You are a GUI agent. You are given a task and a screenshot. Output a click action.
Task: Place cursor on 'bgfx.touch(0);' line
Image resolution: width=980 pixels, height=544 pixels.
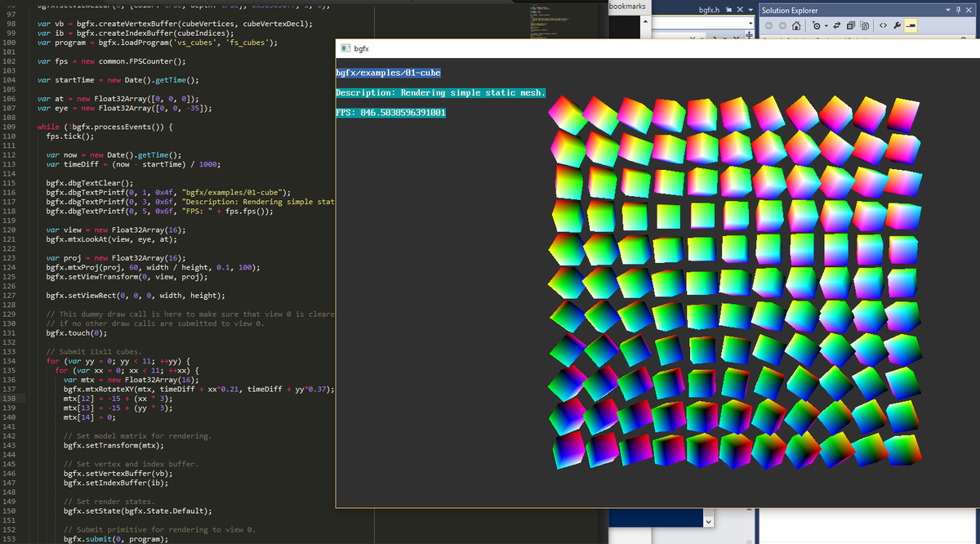[76, 332]
